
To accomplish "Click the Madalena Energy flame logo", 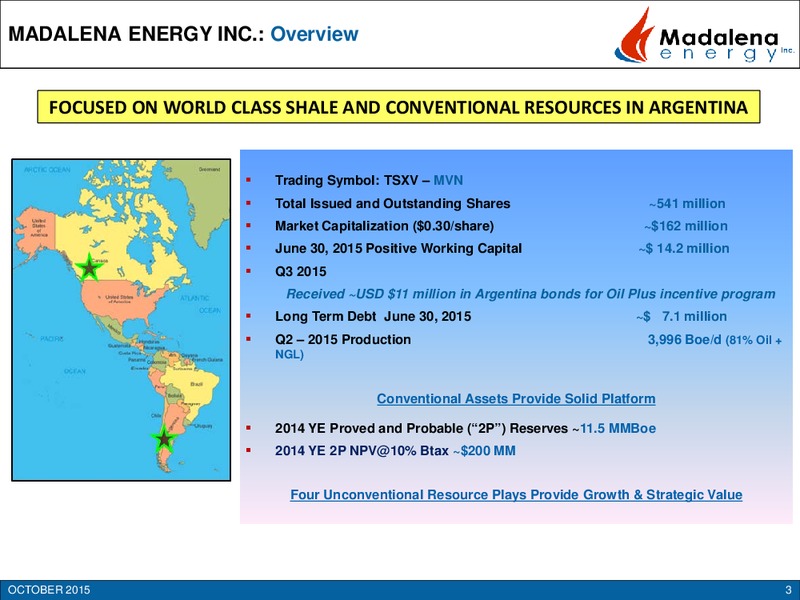I will point(634,36).
